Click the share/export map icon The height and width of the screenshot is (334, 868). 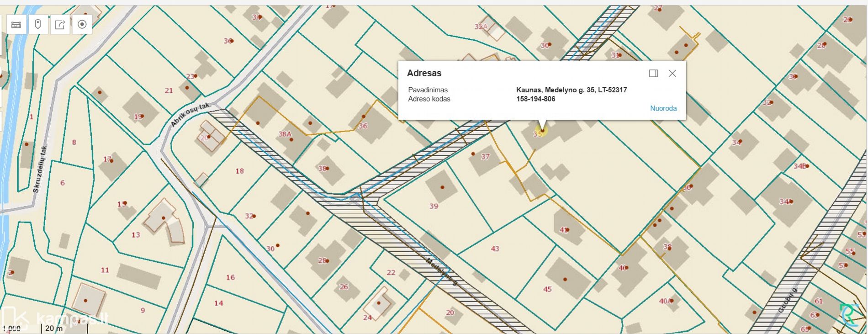pyautogui.click(x=60, y=25)
